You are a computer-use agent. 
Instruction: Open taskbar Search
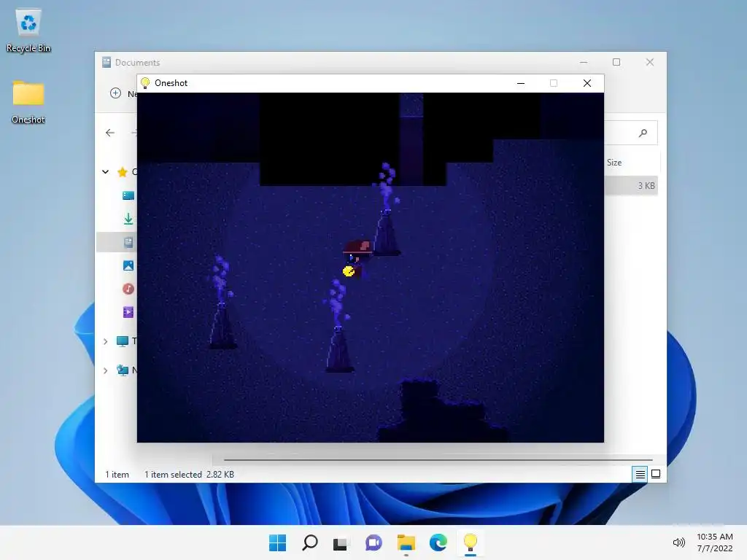[x=309, y=542]
